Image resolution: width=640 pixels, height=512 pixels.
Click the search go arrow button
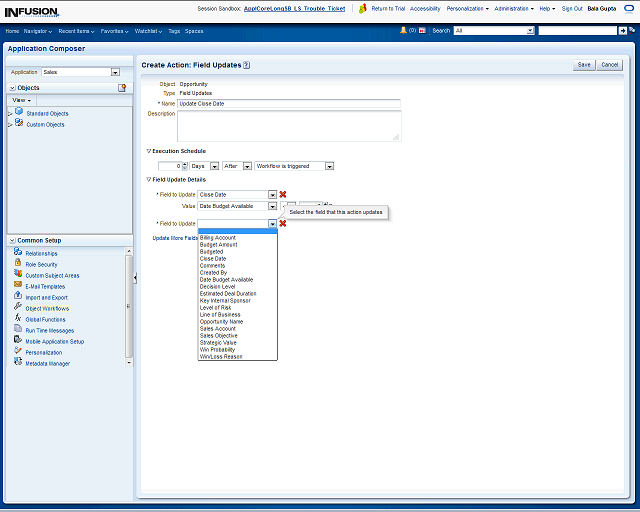tap(622, 31)
